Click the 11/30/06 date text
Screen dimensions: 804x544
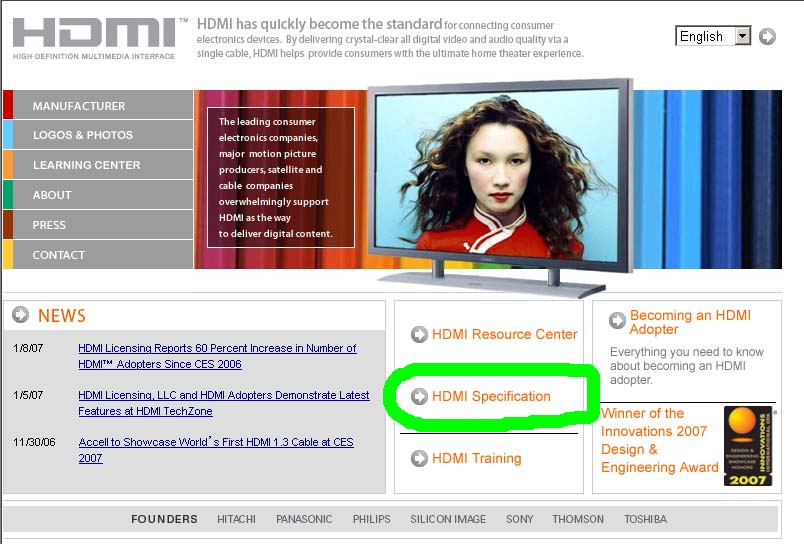tap(34, 442)
